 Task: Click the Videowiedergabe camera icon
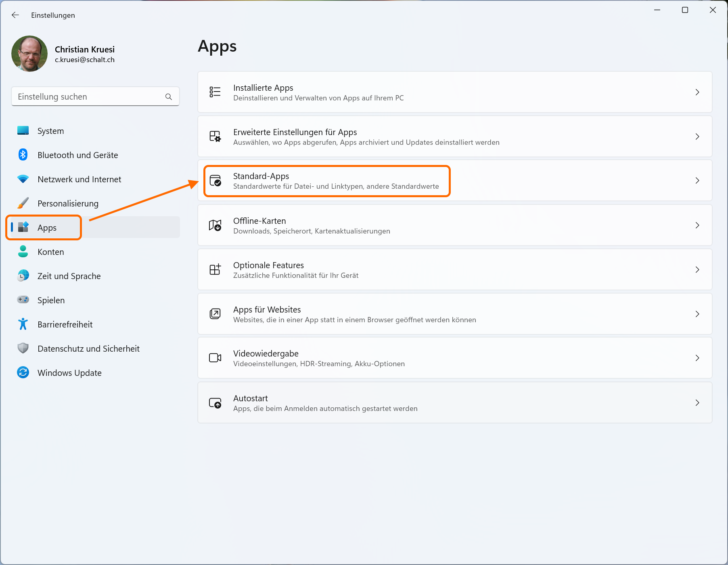click(215, 358)
